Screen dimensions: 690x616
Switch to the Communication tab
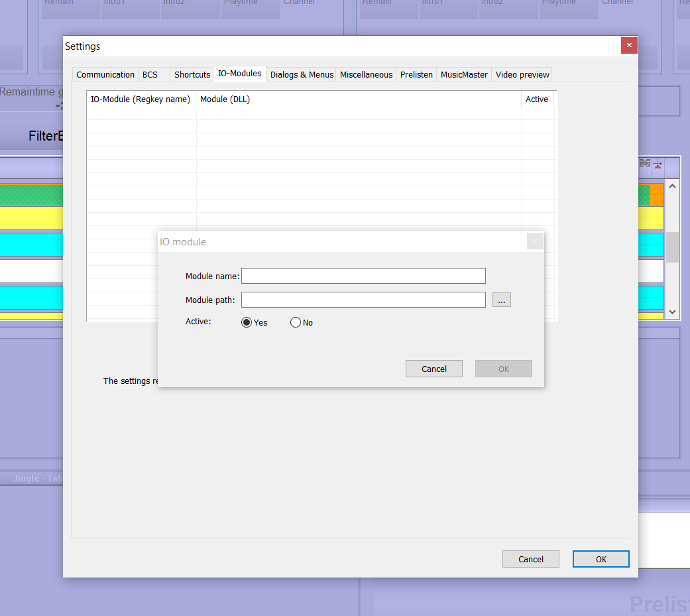(x=105, y=74)
